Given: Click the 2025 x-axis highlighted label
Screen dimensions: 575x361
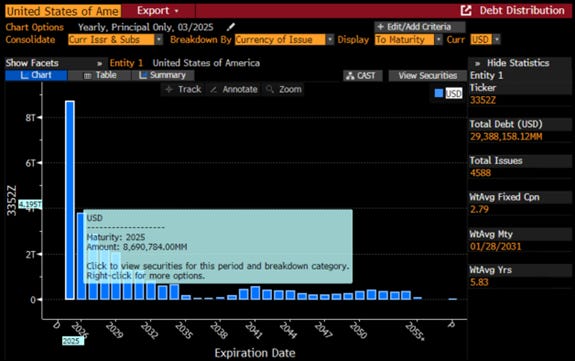Looking at the screenshot, I should click(72, 341).
